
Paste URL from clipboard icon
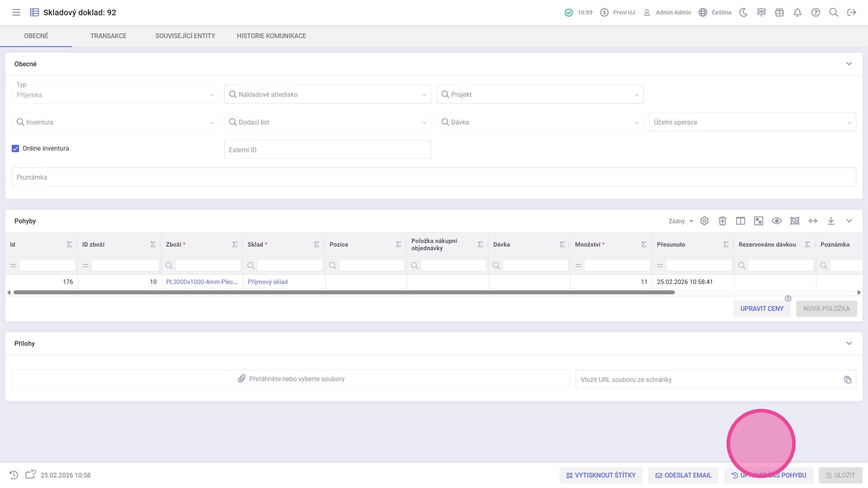848,380
